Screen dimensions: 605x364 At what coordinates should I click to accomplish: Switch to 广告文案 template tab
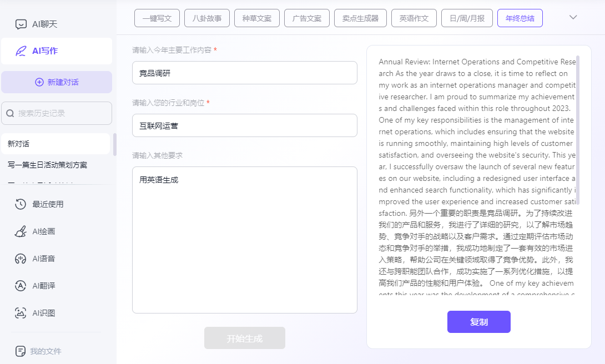point(307,18)
